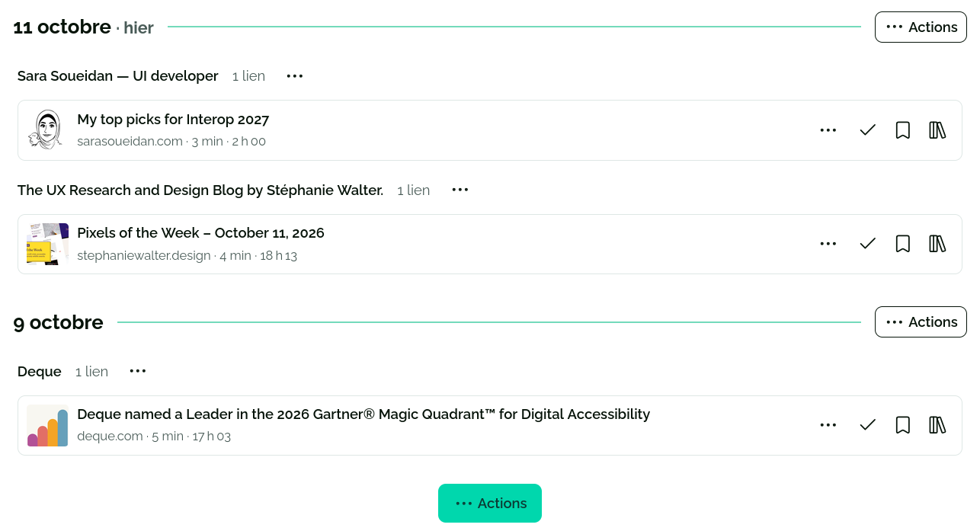Click the green Actions button at bottom
Viewport: 980px width, 531px height.
click(490, 504)
